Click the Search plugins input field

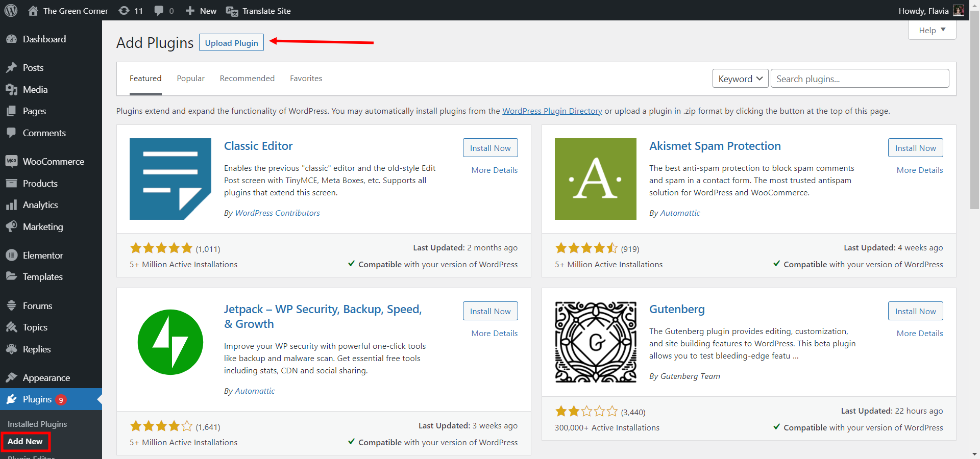point(860,79)
